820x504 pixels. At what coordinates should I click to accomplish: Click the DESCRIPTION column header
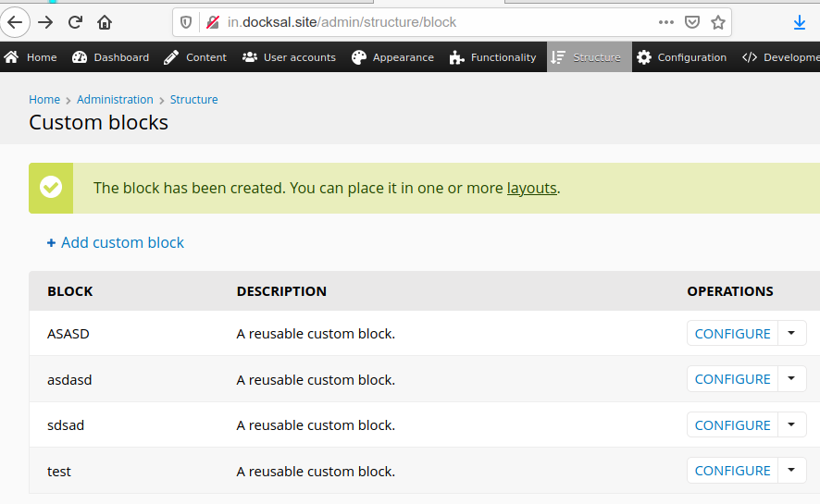coord(281,291)
